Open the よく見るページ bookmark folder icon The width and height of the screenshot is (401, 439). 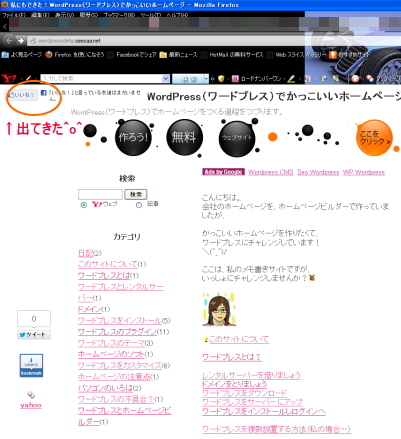[5, 55]
